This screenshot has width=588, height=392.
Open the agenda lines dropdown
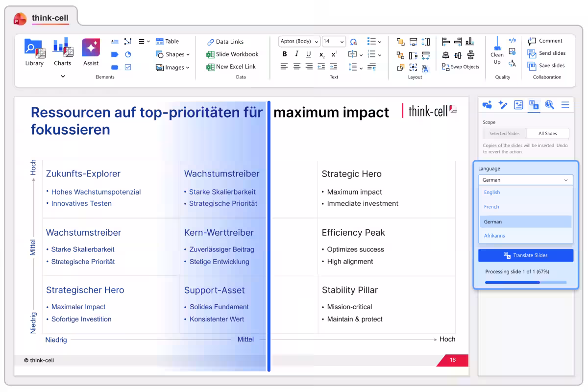coord(144,42)
